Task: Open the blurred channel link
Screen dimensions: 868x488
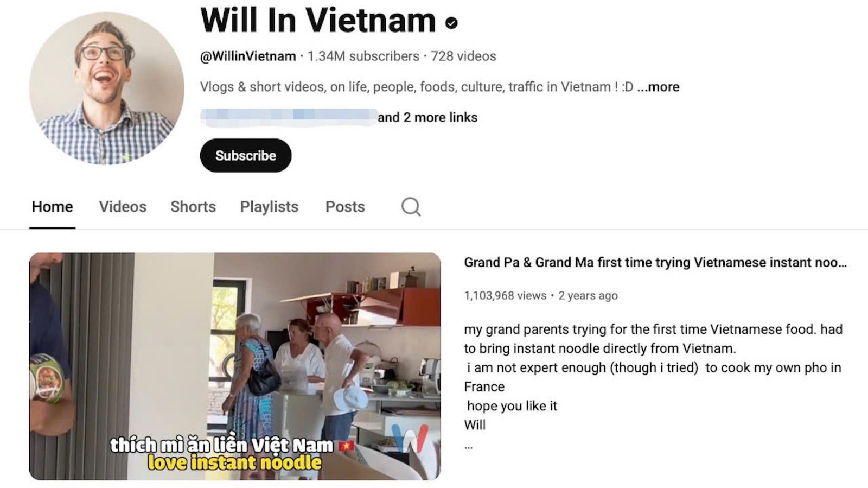Action: pos(289,117)
